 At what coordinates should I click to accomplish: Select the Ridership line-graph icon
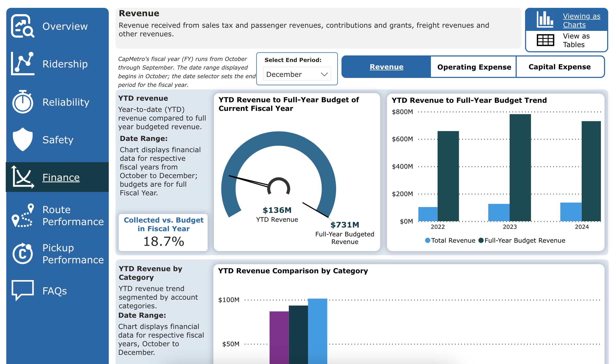point(23,64)
